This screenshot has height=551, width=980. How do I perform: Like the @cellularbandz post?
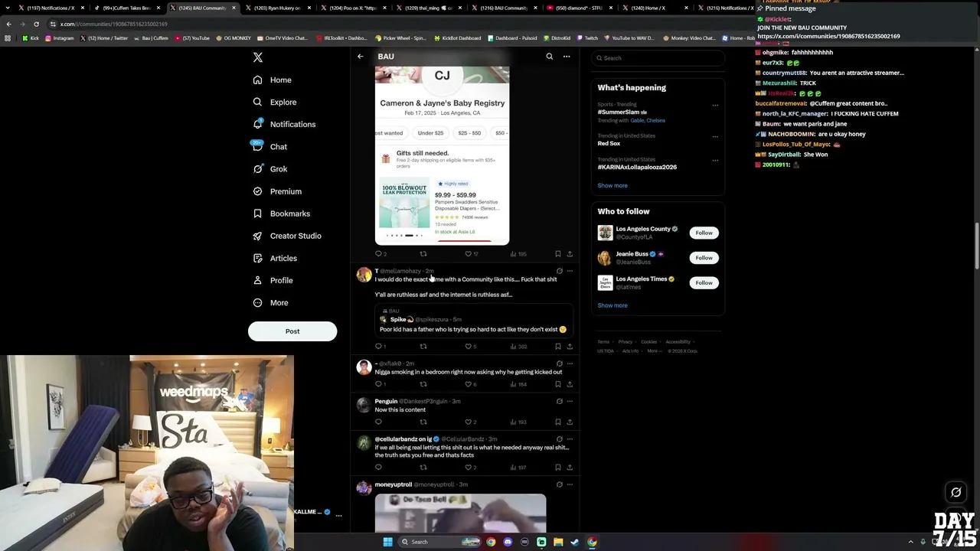pyautogui.click(x=469, y=467)
